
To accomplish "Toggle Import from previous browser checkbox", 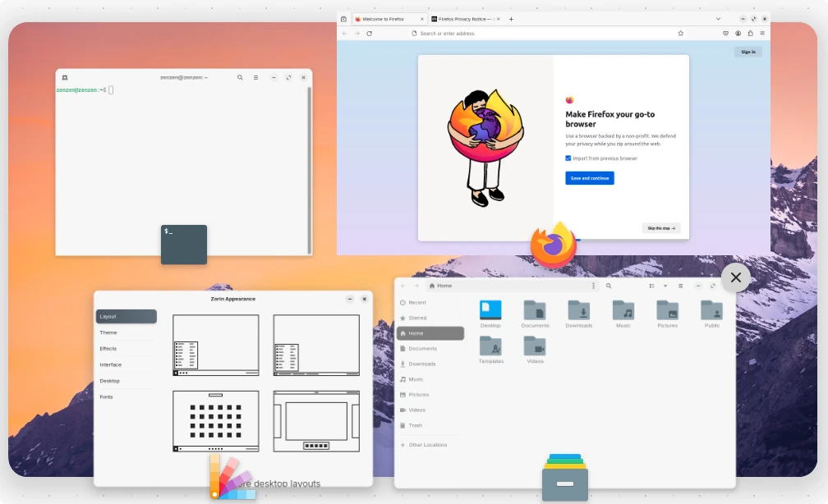I will [568, 158].
